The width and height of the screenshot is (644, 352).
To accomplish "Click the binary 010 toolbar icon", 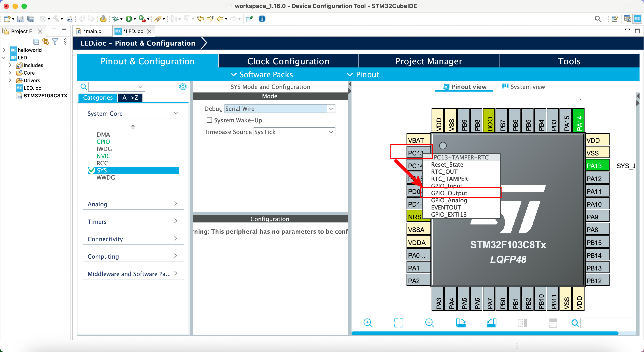I will click(70, 19).
